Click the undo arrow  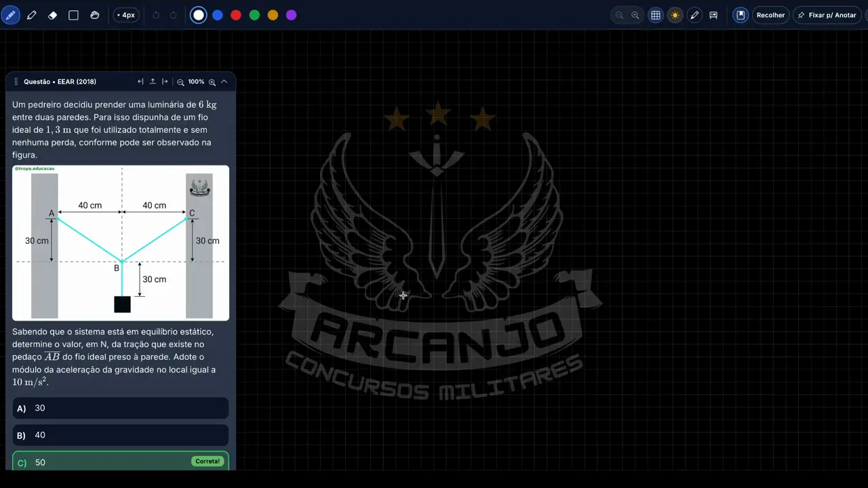(156, 15)
